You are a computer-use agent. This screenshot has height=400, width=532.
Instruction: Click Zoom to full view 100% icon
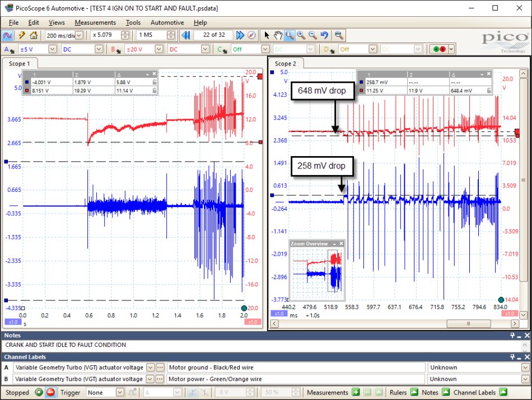tap(338, 35)
